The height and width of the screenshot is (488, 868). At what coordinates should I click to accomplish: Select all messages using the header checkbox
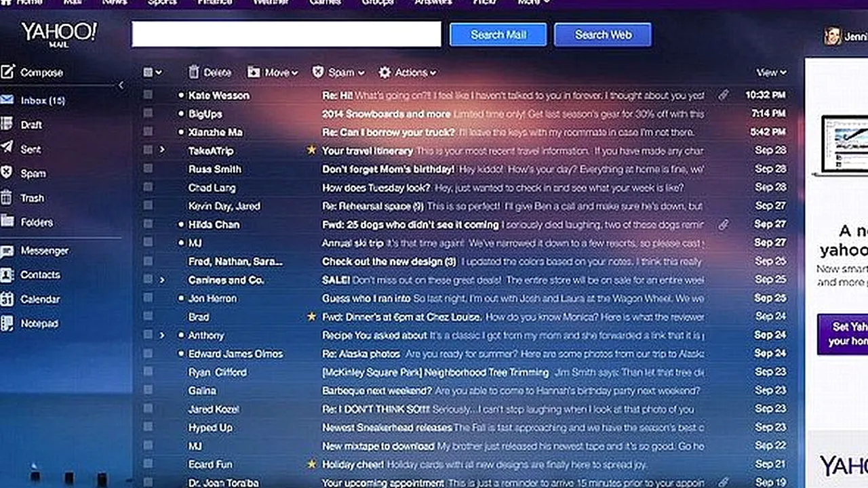[x=148, y=72]
